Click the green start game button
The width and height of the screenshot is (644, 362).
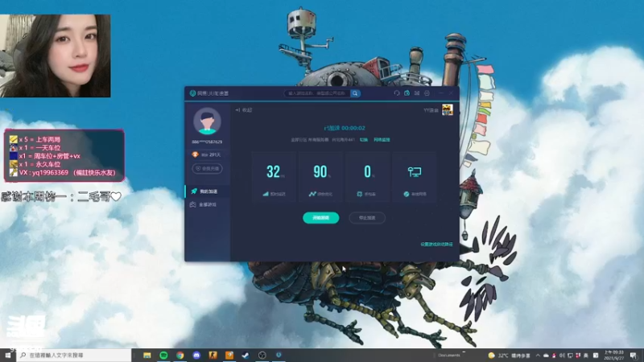(x=320, y=217)
